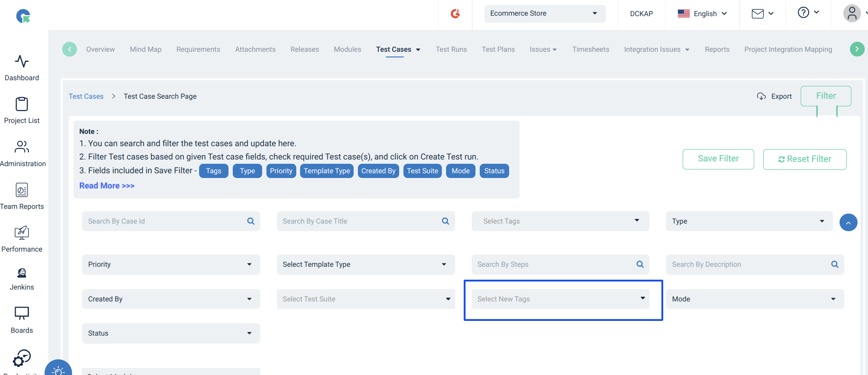This screenshot has width=868, height=375.
Task: Click the Search By Case Title field
Action: tap(365, 221)
